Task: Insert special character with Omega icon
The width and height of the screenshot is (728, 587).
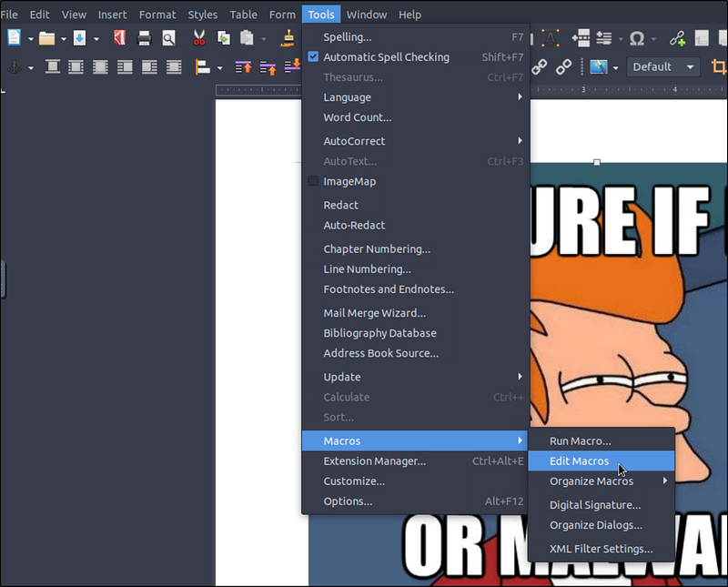Action: point(637,38)
